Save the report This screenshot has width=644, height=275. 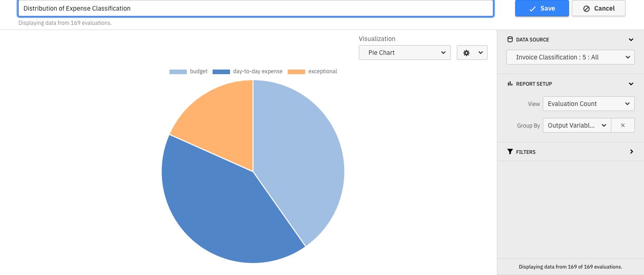coord(542,8)
